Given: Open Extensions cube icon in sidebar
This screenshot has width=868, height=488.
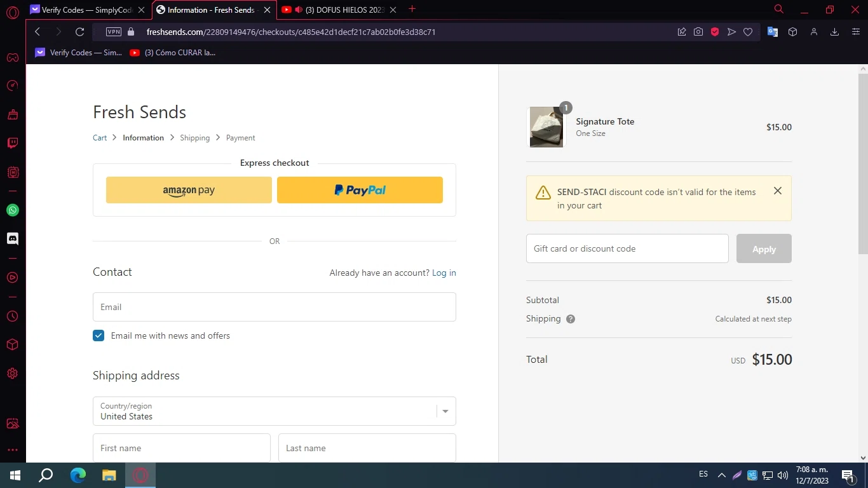Looking at the screenshot, I should click(13, 344).
